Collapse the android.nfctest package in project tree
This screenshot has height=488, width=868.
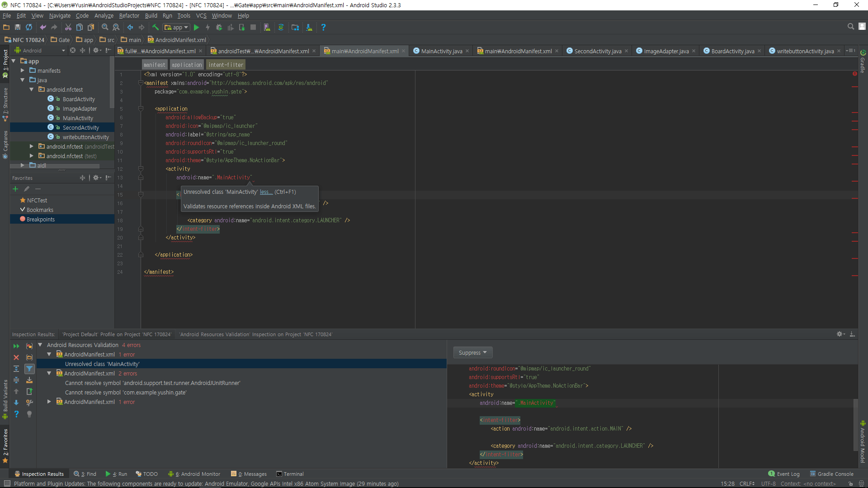31,89
